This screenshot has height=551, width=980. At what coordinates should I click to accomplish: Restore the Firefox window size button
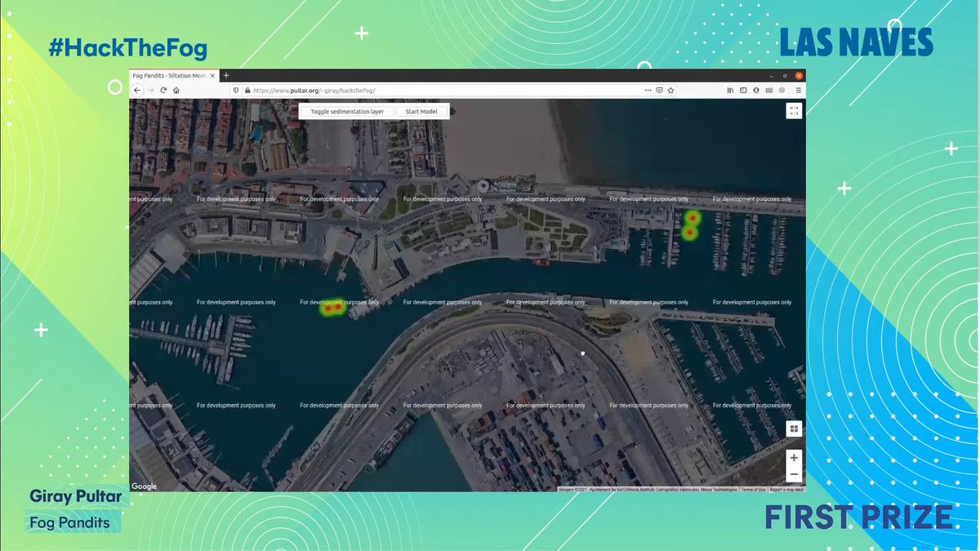coord(785,76)
